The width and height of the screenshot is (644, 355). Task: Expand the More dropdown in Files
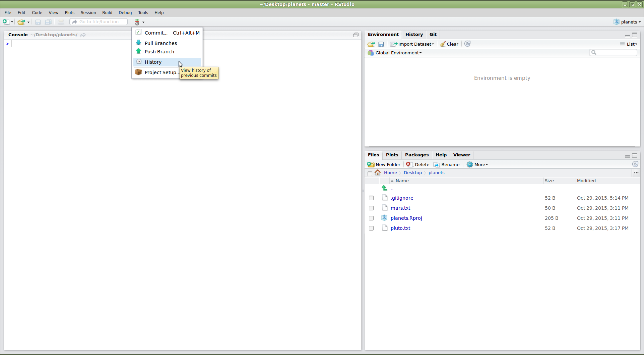(477, 164)
